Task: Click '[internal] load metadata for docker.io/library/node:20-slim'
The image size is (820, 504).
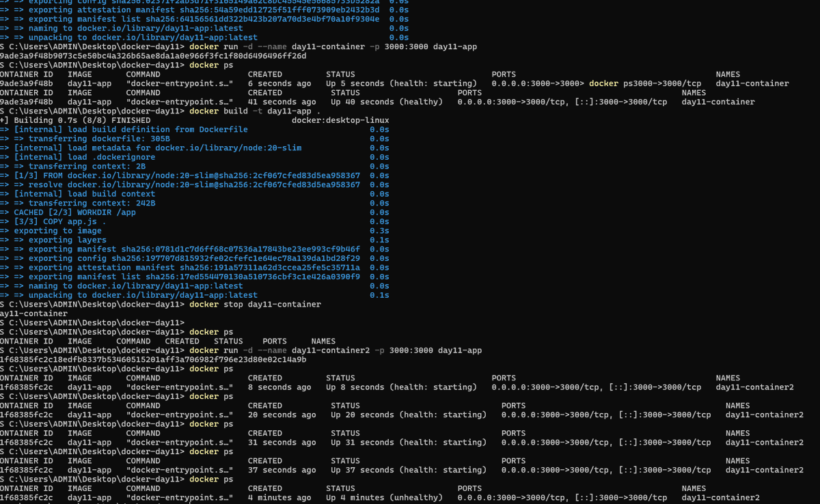Action: tap(158, 148)
